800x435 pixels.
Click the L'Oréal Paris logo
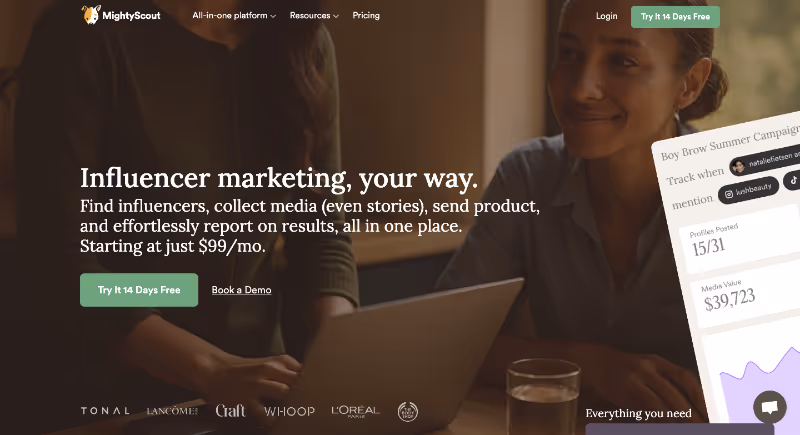click(x=356, y=411)
